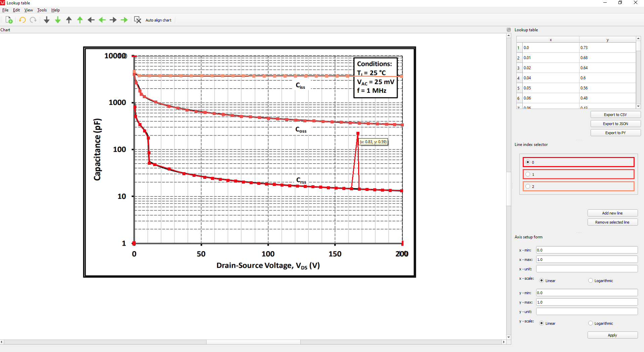Click the green down arrow toolbar icon

[58, 20]
